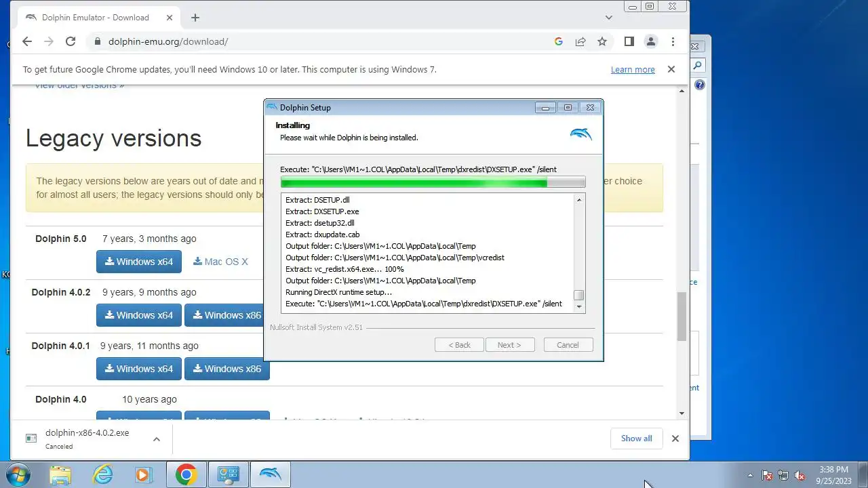Click Action Center flag tray icon
Image resolution: width=868 pixels, height=488 pixels.
click(x=768, y=475)
